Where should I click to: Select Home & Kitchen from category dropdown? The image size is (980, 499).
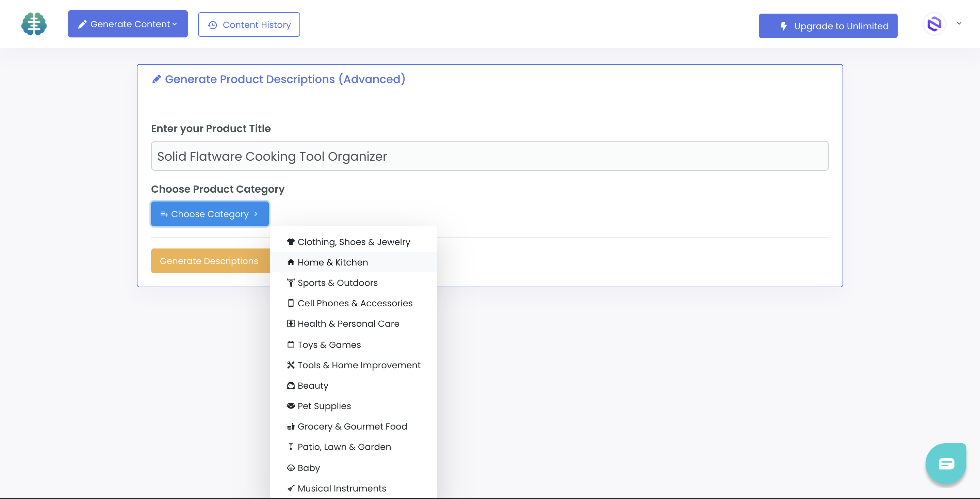(x=332, y=262)
